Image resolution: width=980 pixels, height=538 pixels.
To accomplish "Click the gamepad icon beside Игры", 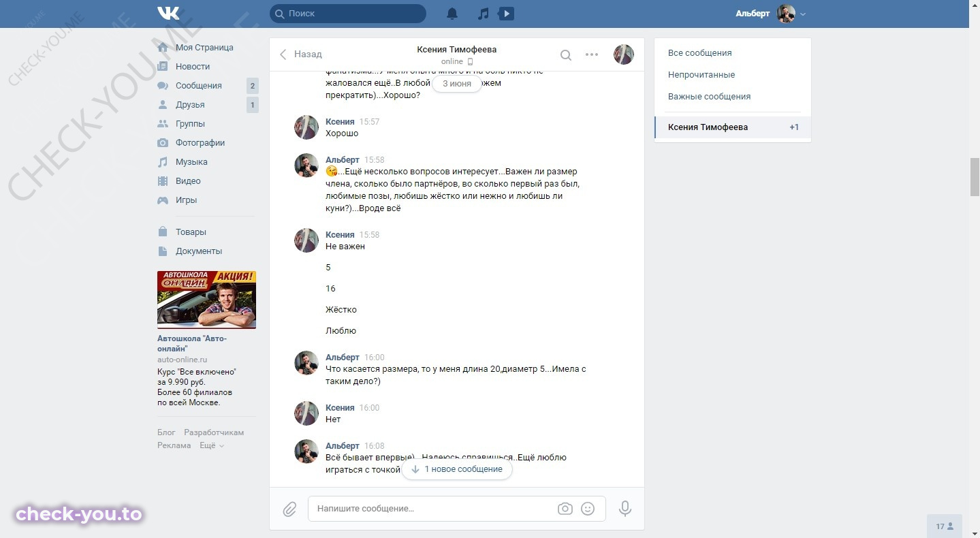I will click(163, 200).
